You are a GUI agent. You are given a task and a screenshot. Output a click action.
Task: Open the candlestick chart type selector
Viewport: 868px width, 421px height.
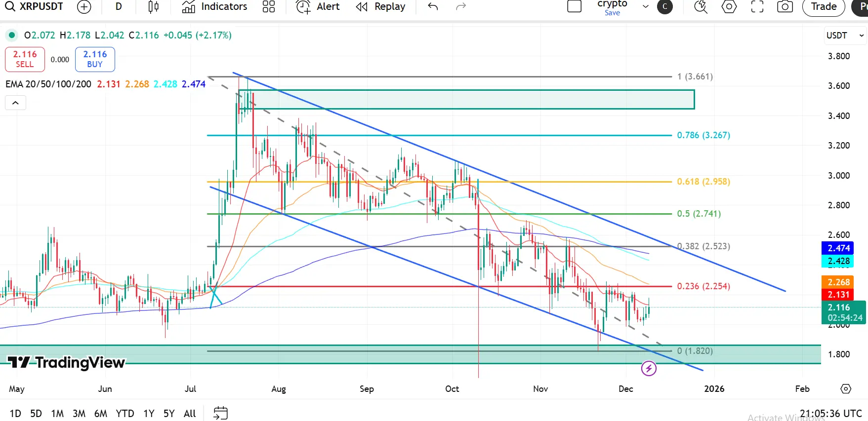pyautogui.click(x=154, y=6)
